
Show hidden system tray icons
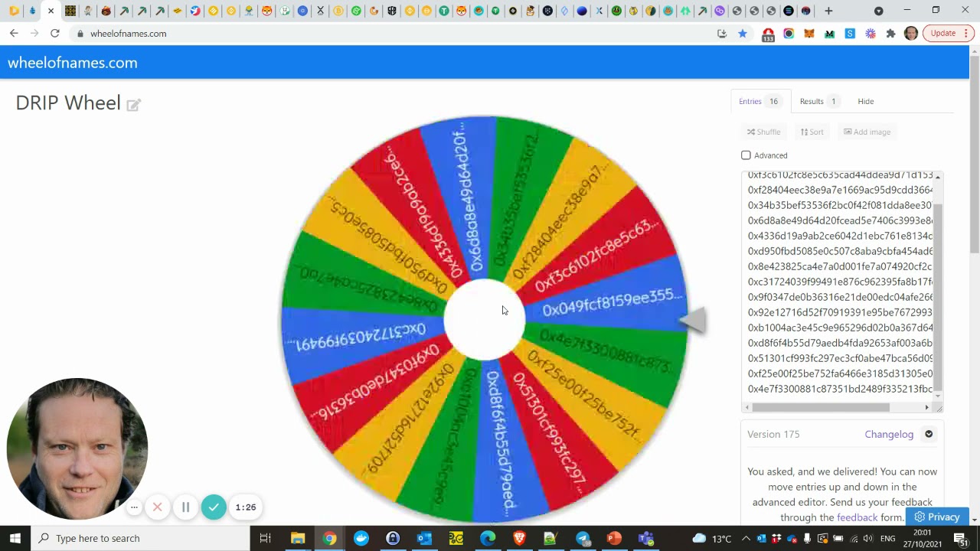[746, 538]
